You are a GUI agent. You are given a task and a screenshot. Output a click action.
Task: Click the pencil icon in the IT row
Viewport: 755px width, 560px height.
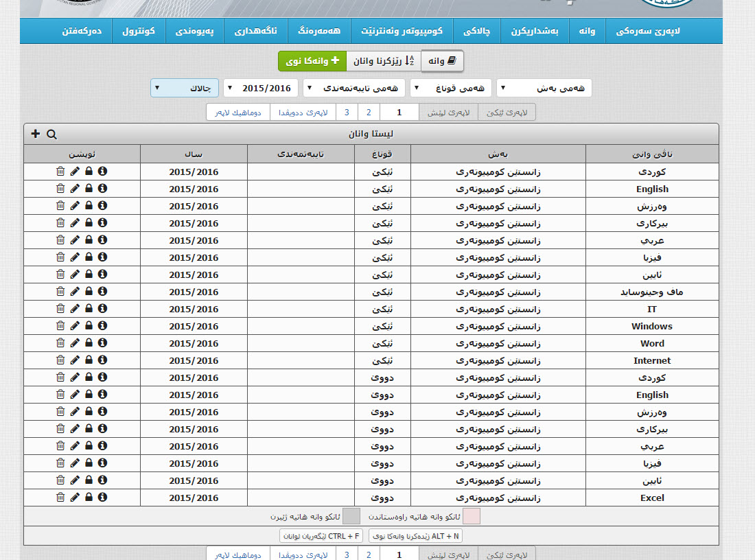(75, 309)
